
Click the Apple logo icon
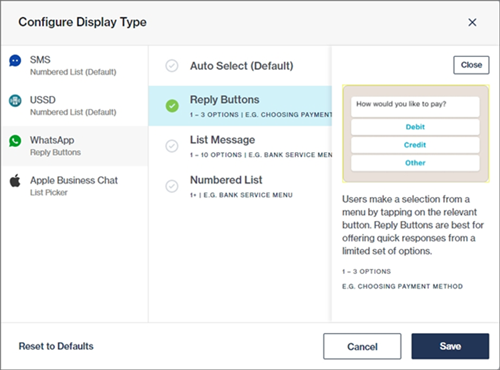(x=15, y=180)
